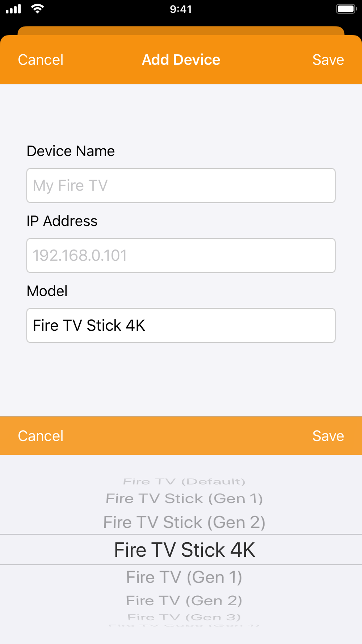Image resolution: width=362 pixels, height=644 pixels.
Task: Choose Fire TV (Gen 1) in picker
Action: coord(184,577)
